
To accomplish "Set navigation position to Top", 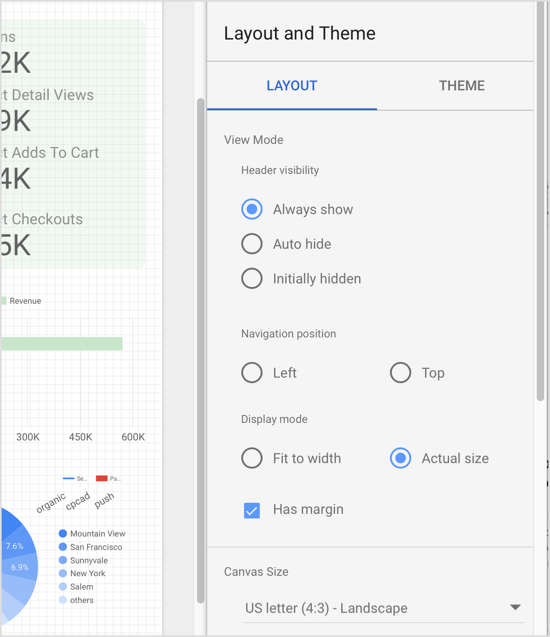I will coord(401,373).
